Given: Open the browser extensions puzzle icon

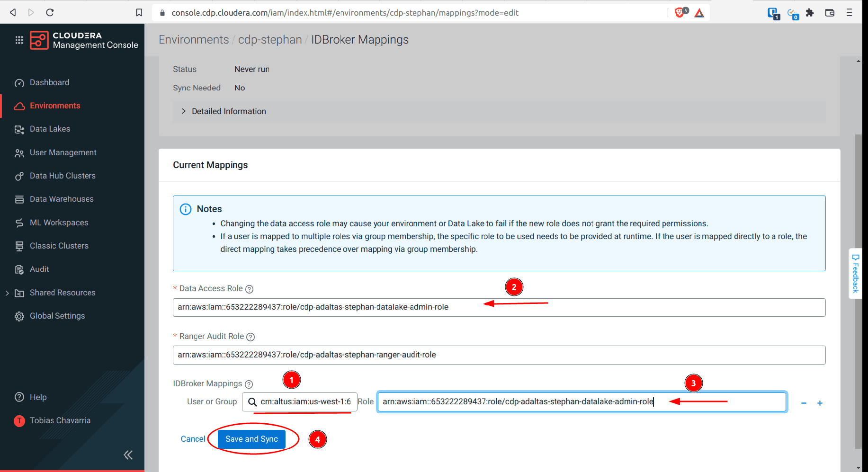Looking at the screenshot, I should click(x=810, y=13).
